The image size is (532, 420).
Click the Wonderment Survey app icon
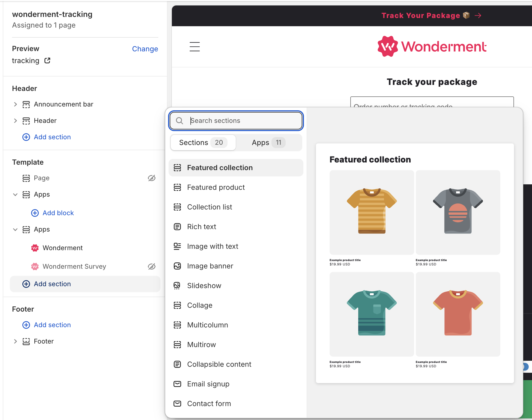pyautogui.click(x=35, y=267)
